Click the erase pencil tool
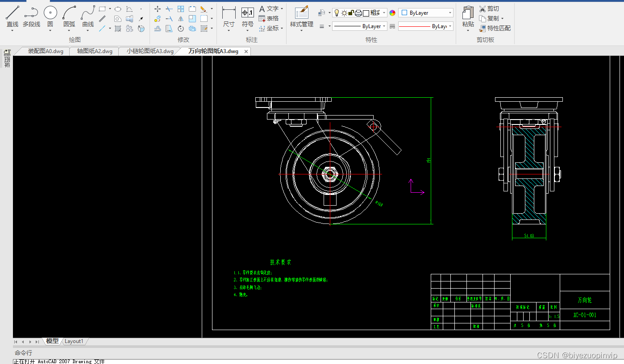The image size is (624, 364). coord(204,8)
